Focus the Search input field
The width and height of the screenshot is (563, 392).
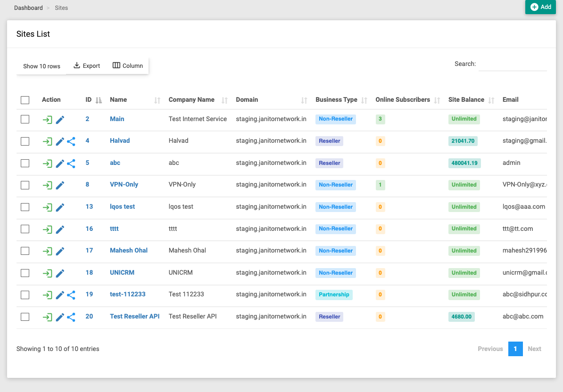[513, 64]
